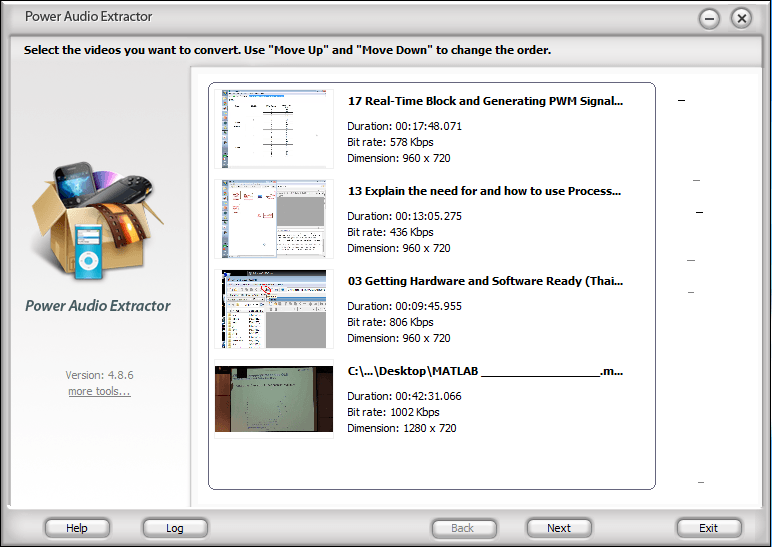This screenshot has height=547, width=772.
Task: Select thumbnail of '17 Real-Time Block' video
Action: [274, 129]
